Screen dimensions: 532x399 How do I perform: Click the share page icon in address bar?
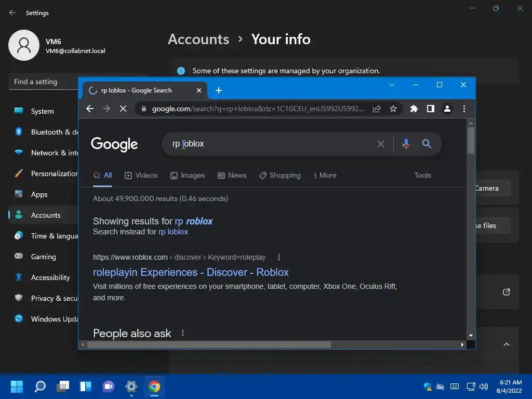pyautogui.click(x=377, y=109)
